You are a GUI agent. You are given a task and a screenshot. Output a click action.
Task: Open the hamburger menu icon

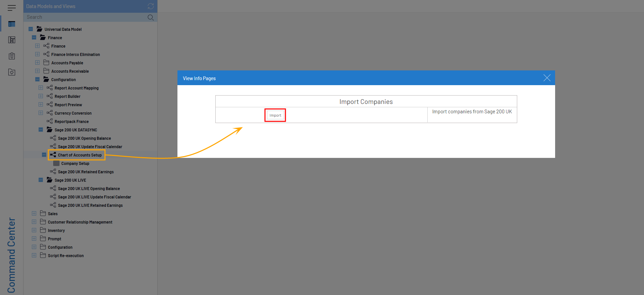(x=12, y=8)
